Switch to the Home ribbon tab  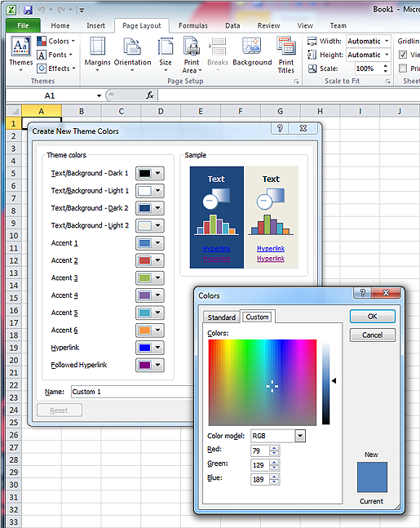[x=60, y=25]
